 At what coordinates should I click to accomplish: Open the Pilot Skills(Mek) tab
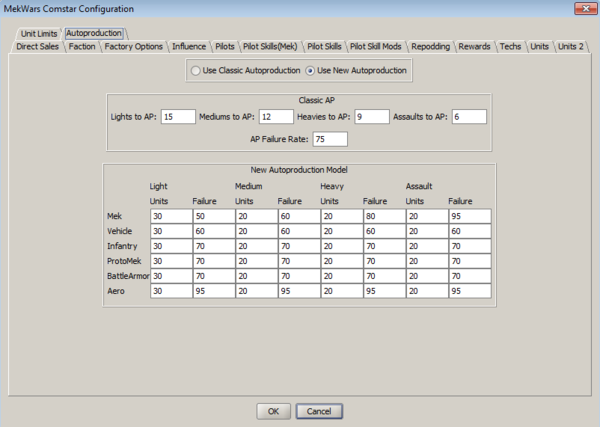[270, 46]
